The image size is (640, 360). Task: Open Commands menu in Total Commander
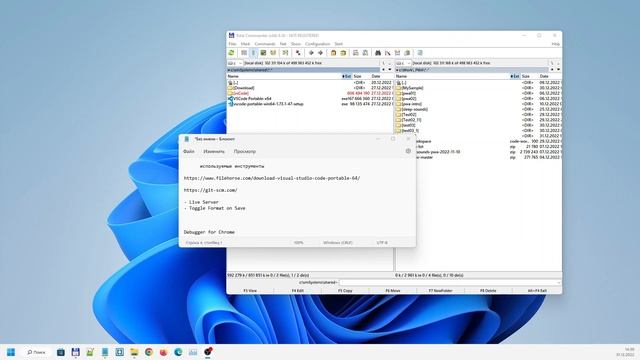coord(265,44)
